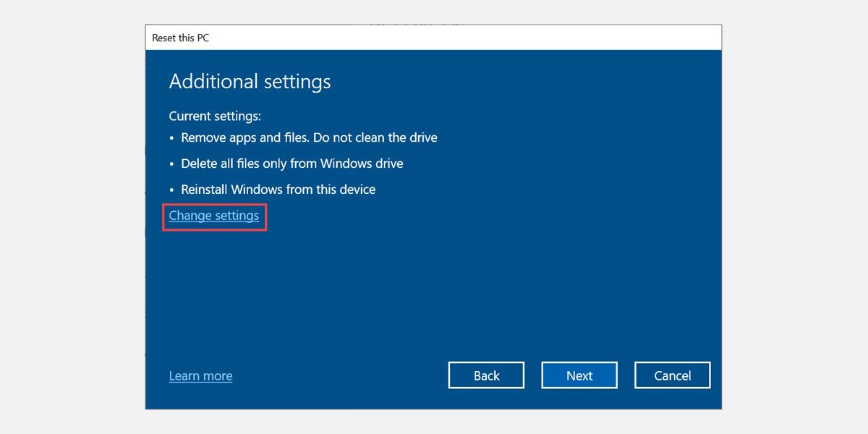
Task: Click the bullet next to Reinstall Windows
Action: click(x=171, y=189)
